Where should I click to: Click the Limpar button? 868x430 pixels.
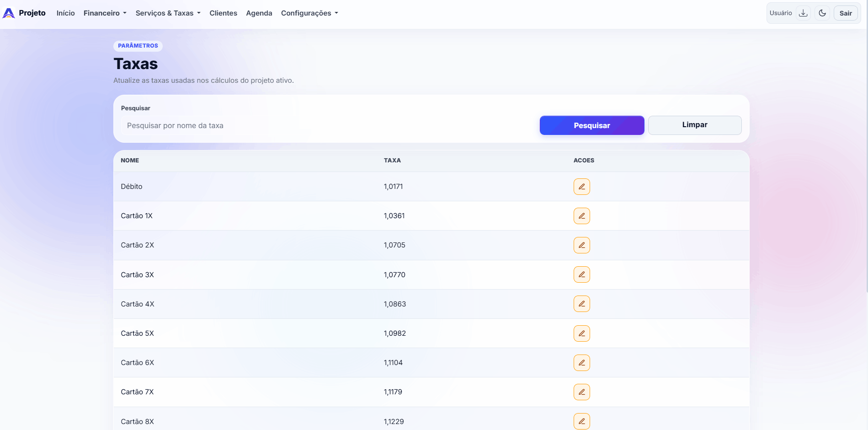click(x=695, y=125)
